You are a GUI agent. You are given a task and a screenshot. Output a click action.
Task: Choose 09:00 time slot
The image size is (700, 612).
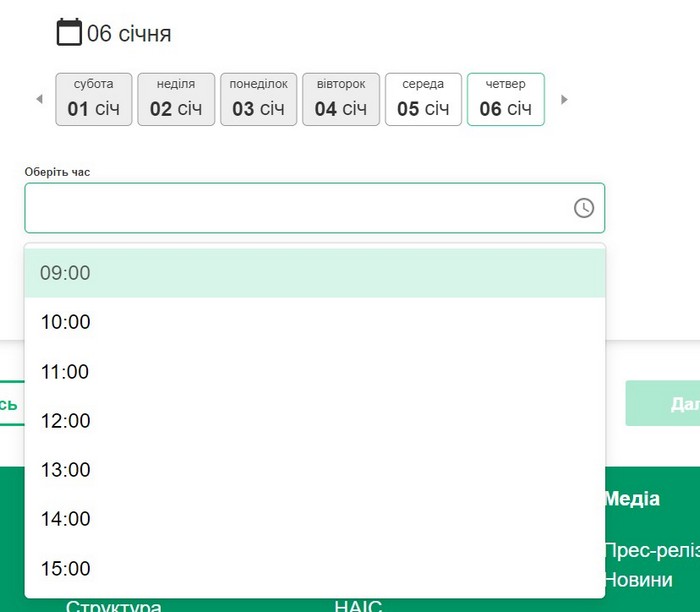point(314,273)
